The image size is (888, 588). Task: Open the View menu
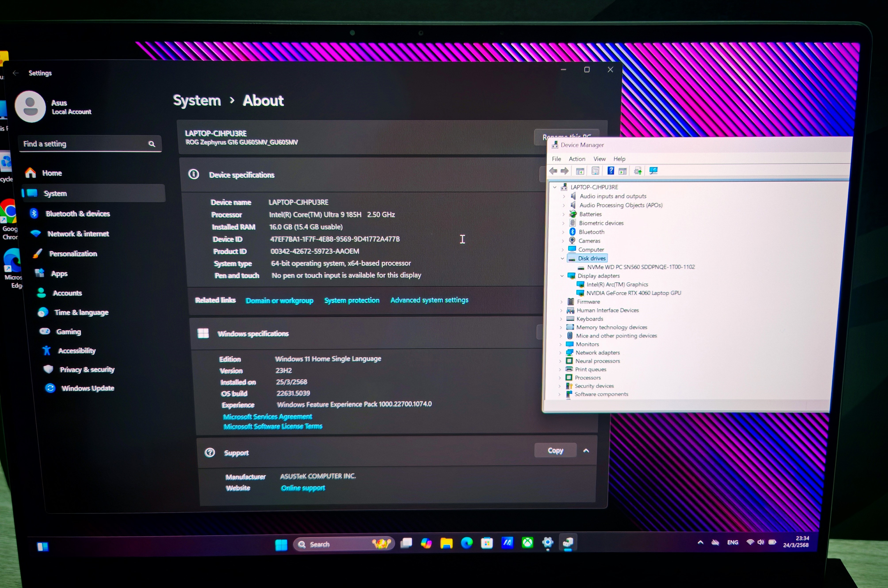599,159
